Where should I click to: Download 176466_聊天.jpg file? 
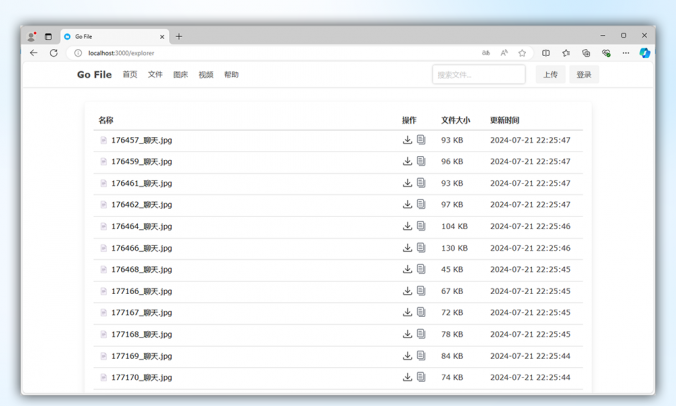407,248
